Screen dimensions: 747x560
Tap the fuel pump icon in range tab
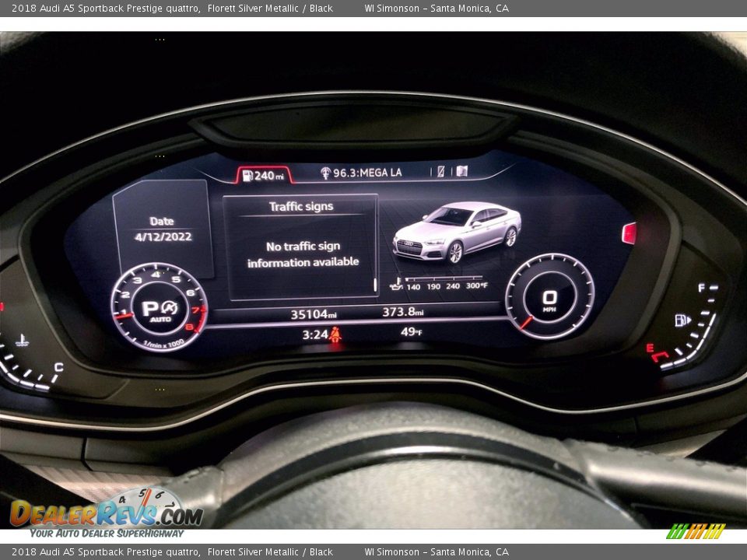tap(247, 176)
